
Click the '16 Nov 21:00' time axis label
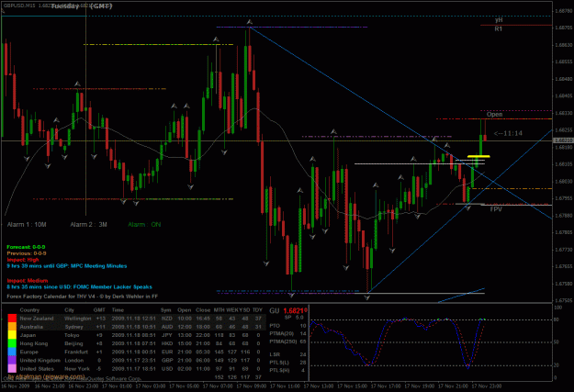coord(50,386)
